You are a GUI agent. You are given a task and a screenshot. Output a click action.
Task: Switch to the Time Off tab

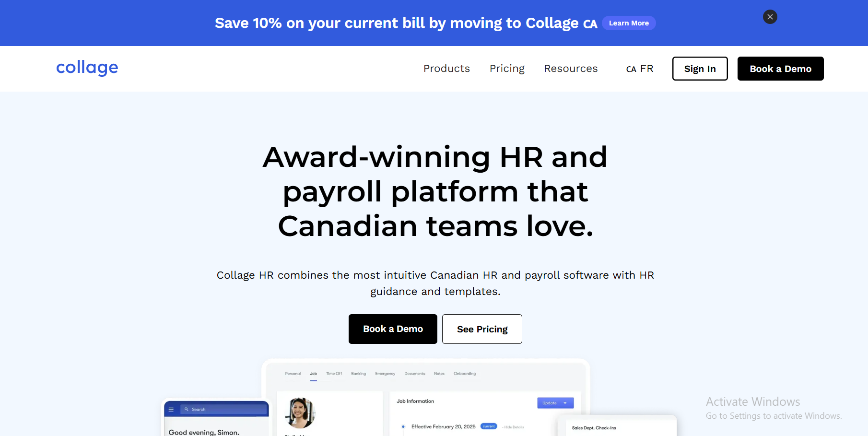(x=334, y=374)
